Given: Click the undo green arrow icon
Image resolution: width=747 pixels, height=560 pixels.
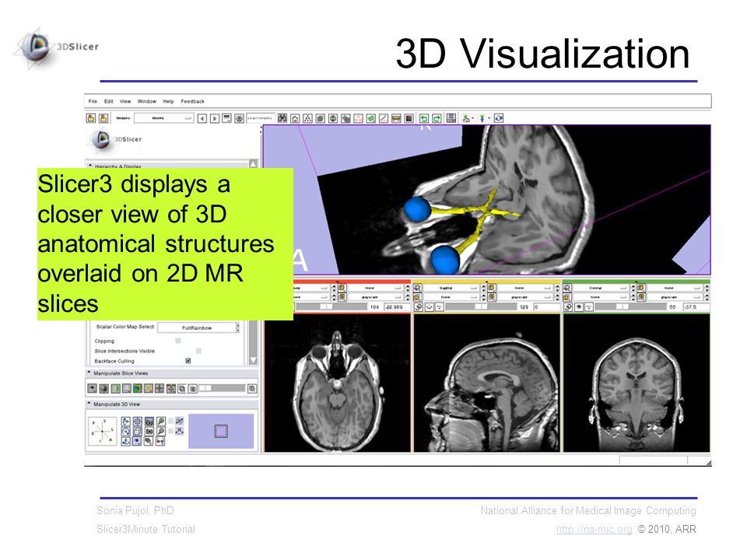Looking at the screenshot, I should (x=423, y=118).
